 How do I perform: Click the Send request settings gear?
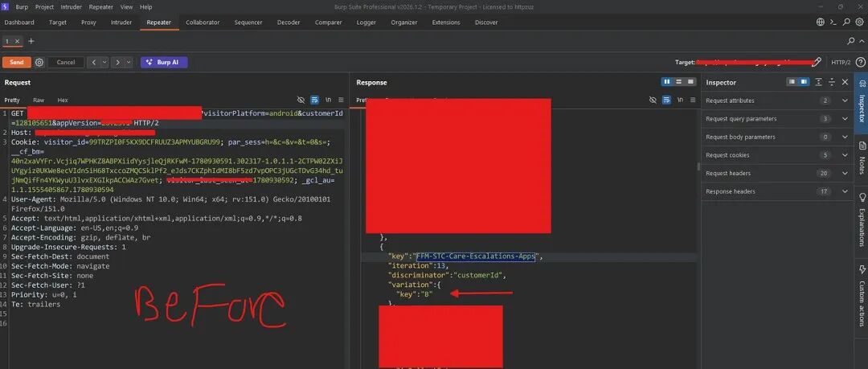[39, 63]
